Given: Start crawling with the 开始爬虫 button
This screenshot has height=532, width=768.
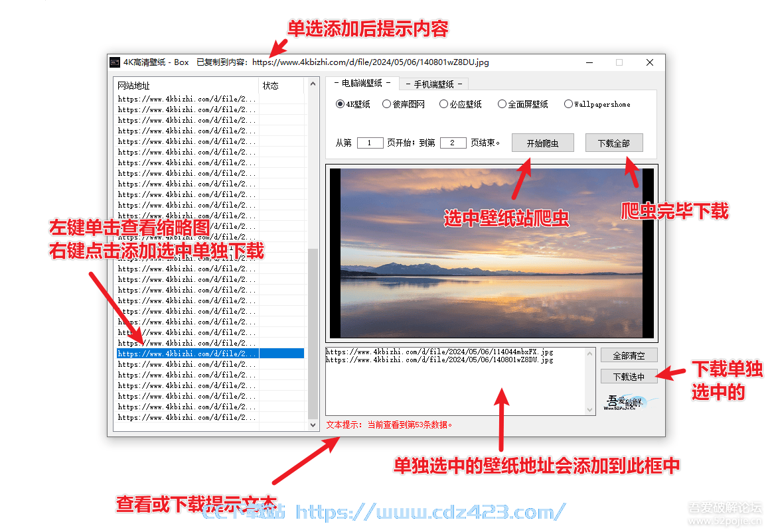Looking at the screenshot, I should pos(543,143).
